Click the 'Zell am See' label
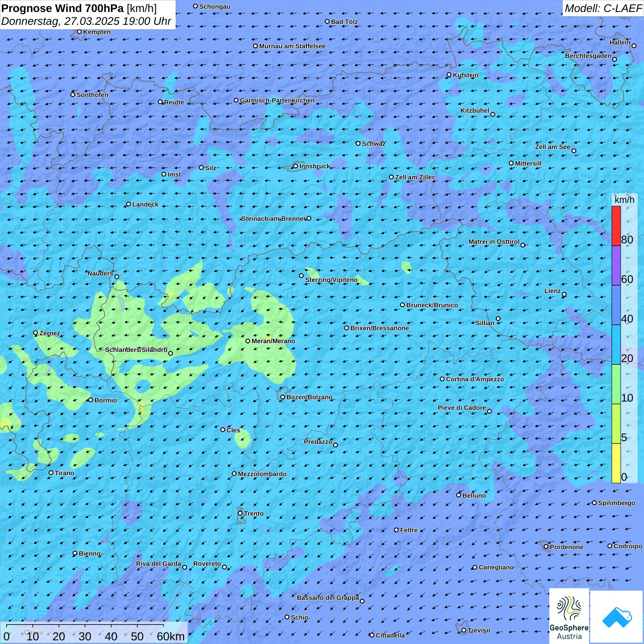 tap(552, 147)
